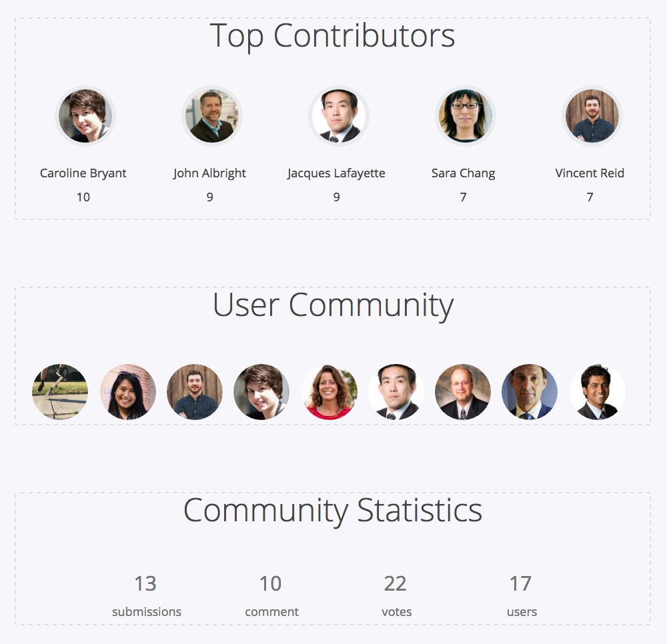Click John Albright's profile photo
Image resolution: width=667 pixels, height=644 pixels.
[x=212, y=115]
